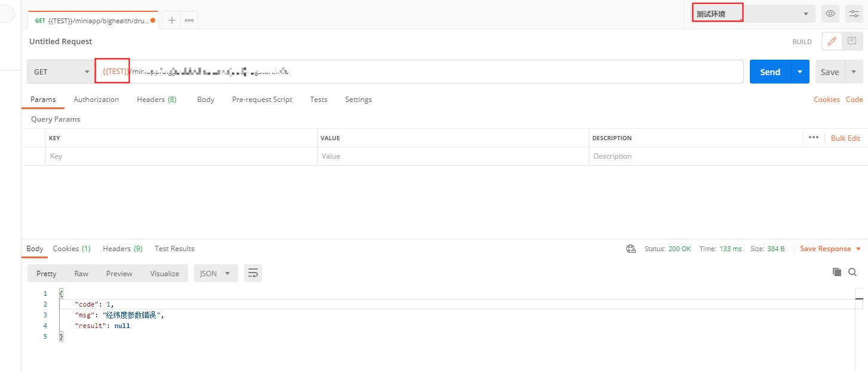The height and width of the screenshot is (371, 868).
Task: Open the Cookies link on the right
Action: [x=827, y=100]
